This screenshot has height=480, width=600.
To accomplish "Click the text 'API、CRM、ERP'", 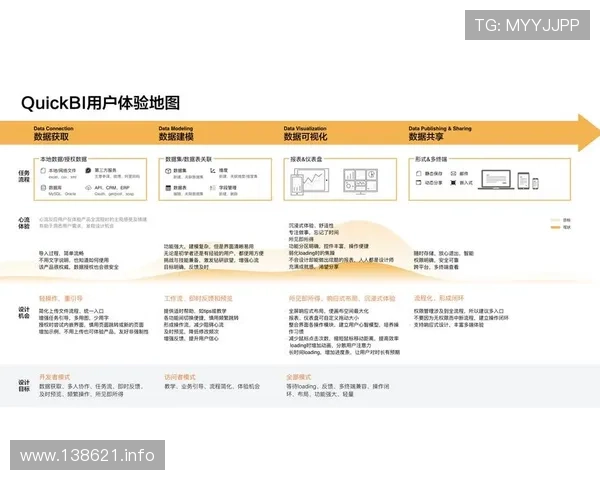I will coord(112,188).
